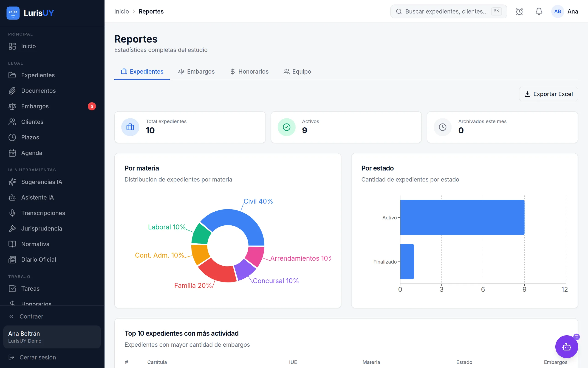Click the Finalizado bar in chart
This screenshot has width=588, height=368.
tap(407, 262)
